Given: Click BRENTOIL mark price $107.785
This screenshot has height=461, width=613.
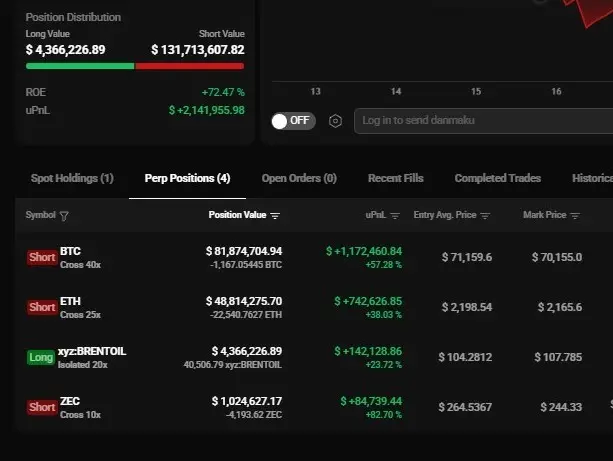Looking at the screenshot, I should pyautogui.click(x=558, y=357).
